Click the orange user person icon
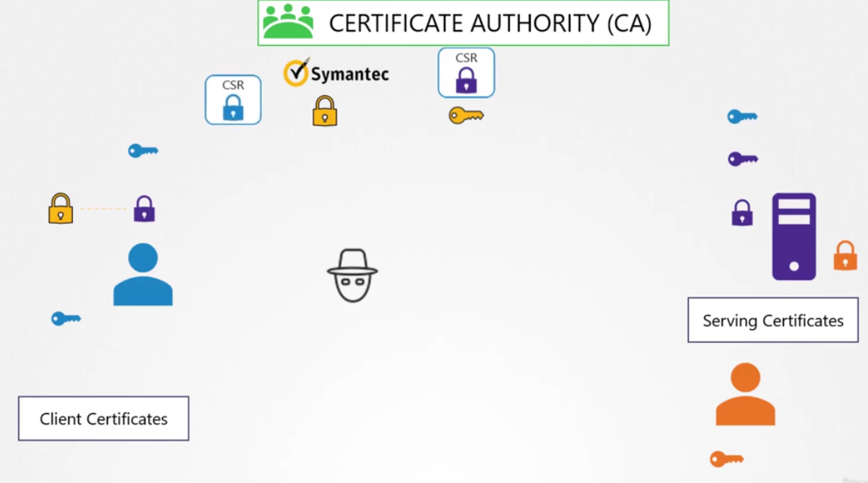 coord(745,394)
